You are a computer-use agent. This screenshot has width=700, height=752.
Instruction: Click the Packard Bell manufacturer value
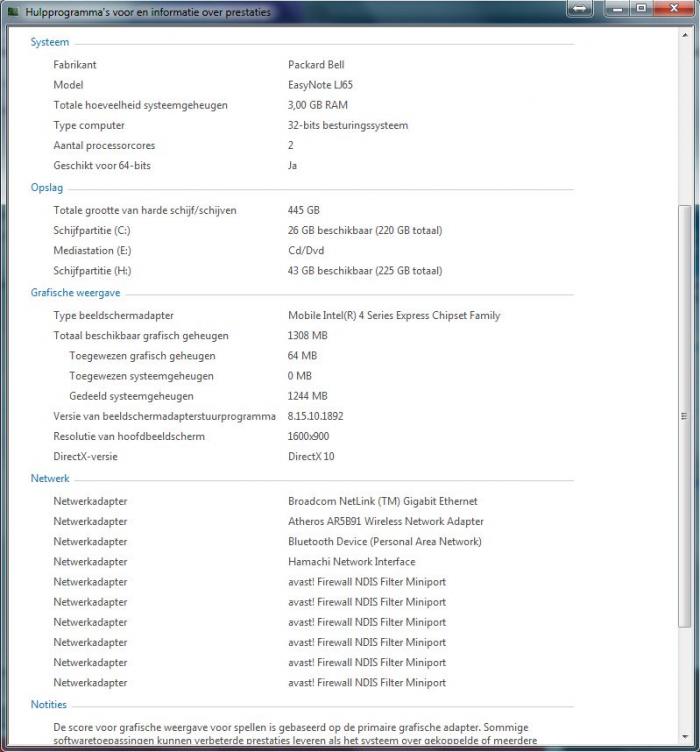pos(316,65)
